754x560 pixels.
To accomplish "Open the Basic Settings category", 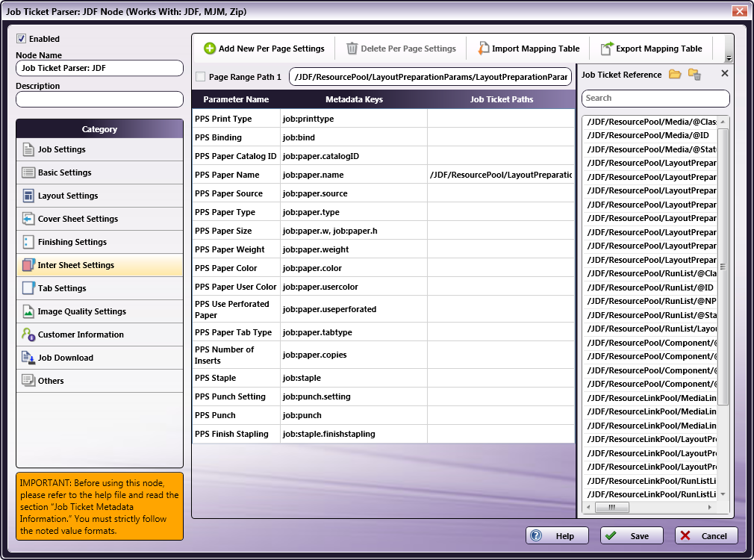I will pos(99,172).
